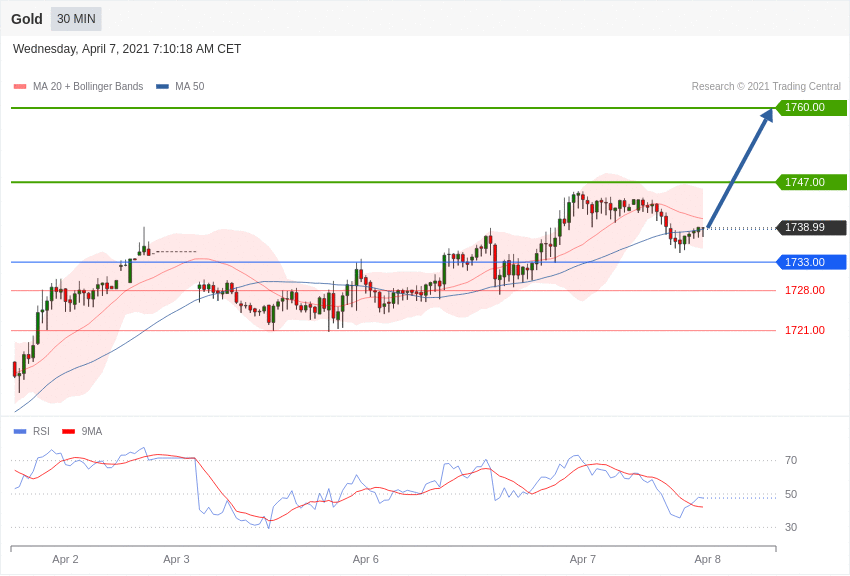Click the 'Apr 7' date axis label

click(583, 559)
